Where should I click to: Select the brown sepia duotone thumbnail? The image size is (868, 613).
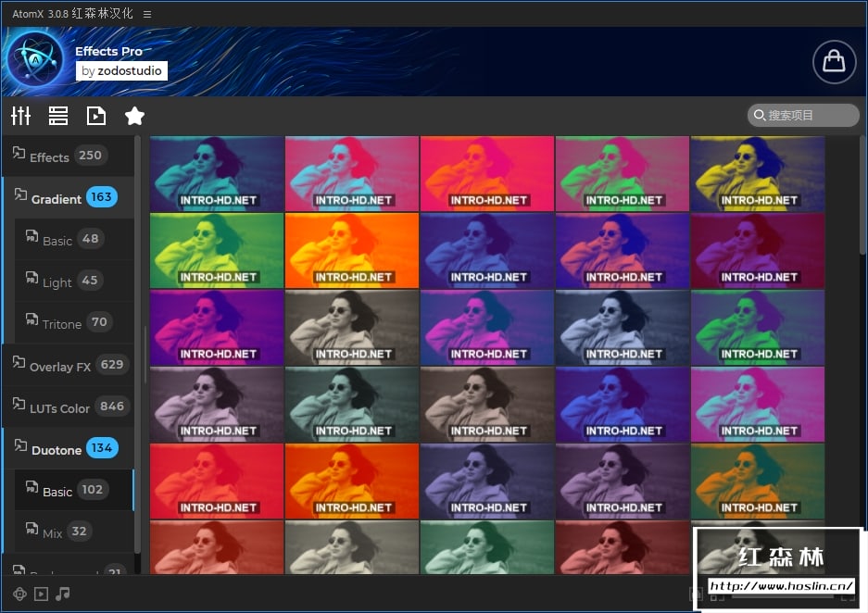click(x=487, y=405)
